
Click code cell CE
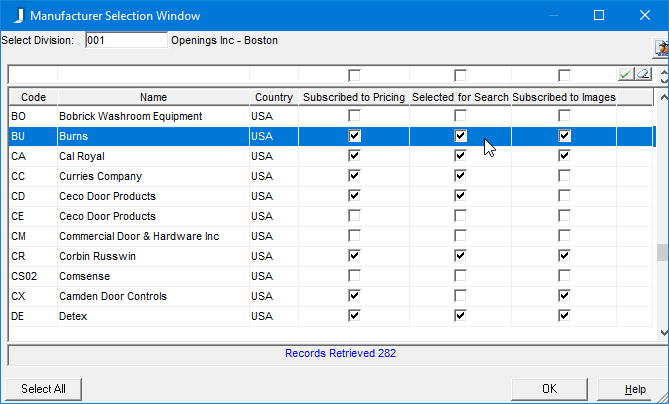click(33, 216)
